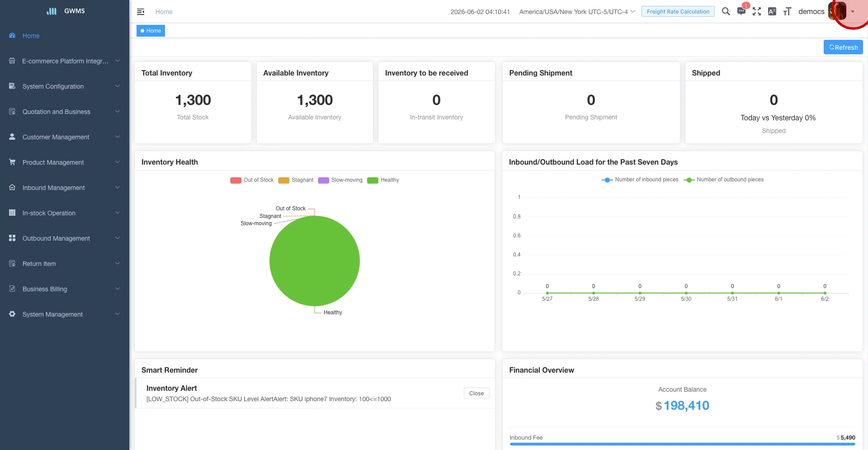Open the language translation icon
The height and width of the screenshot is (450, 868).
(772, 12)
